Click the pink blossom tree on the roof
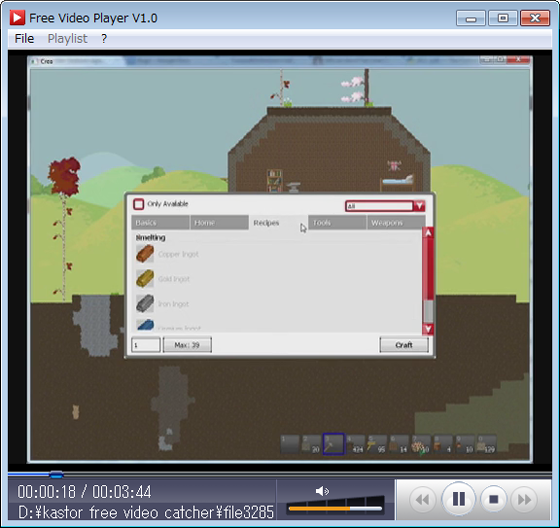Image resolution: width=560 pixels, height=528 pixels. 357,88
